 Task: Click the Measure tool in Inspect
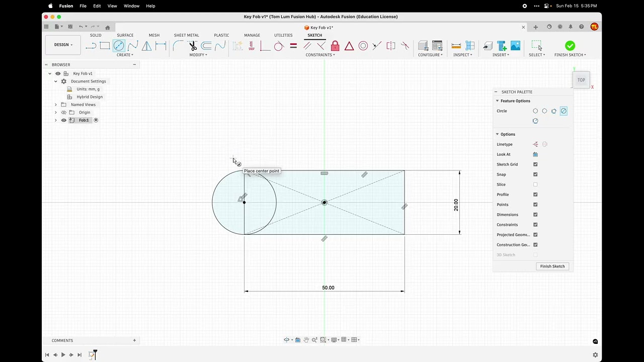pyautogui.click(x=456, y=46)
